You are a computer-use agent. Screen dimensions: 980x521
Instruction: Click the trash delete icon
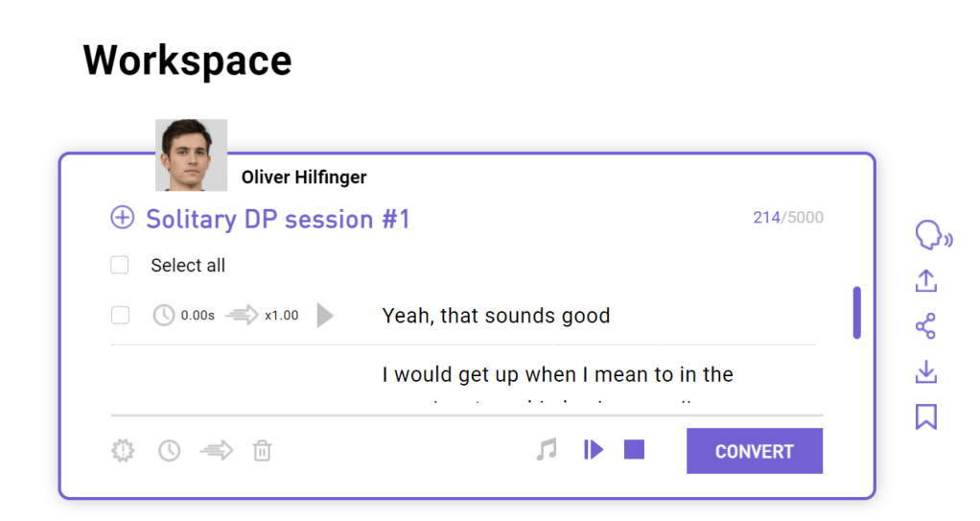coord(262,450)
